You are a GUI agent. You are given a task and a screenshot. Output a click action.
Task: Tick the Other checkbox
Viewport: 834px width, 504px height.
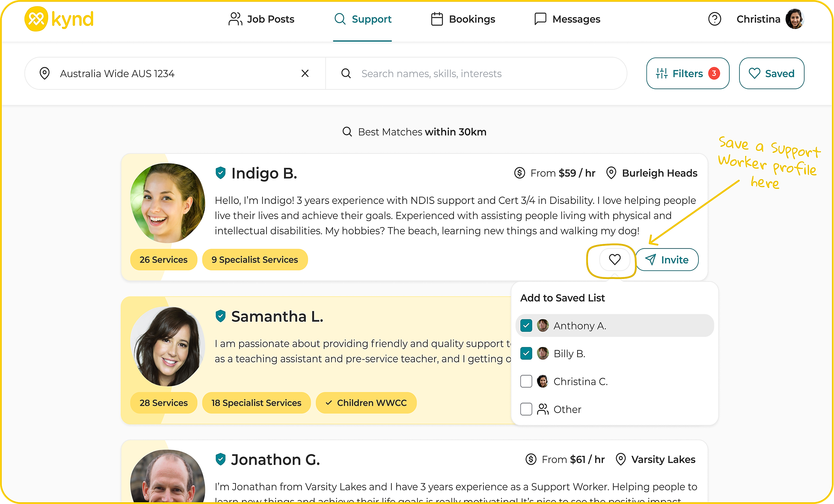click(526, 409)
